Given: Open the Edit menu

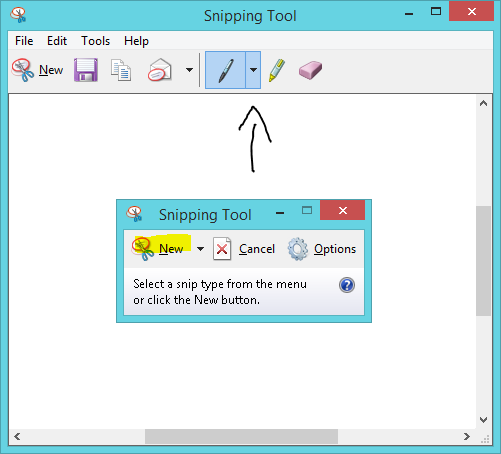Looking at the screenshot, I should 57,41.
